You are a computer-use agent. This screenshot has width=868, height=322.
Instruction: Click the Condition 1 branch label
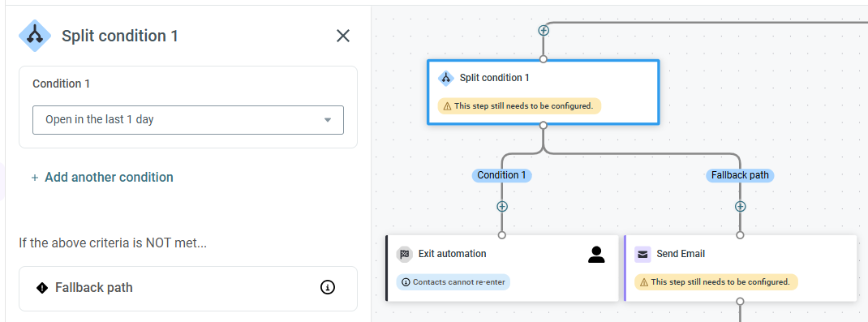coord(502,175)
